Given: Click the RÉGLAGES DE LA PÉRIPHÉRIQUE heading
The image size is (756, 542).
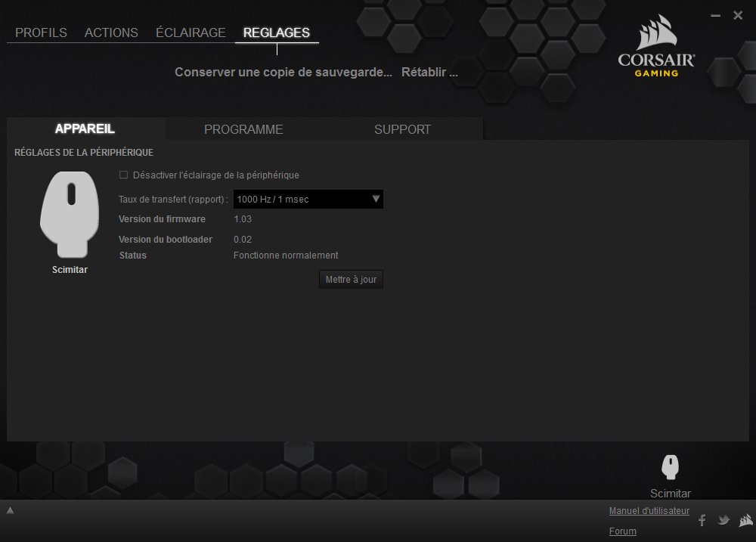Looking at the screenshot, I should coord(84,153).
